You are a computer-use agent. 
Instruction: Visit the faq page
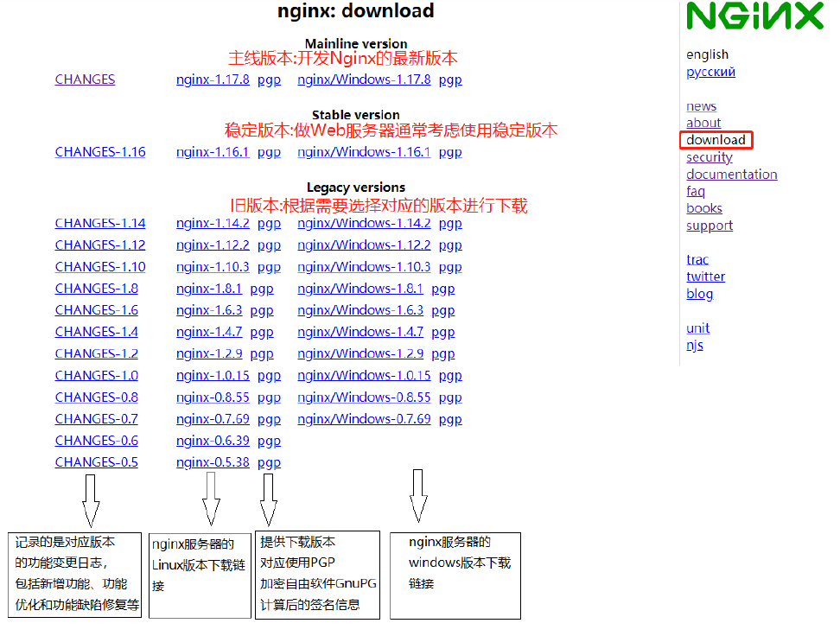point(696,191)
